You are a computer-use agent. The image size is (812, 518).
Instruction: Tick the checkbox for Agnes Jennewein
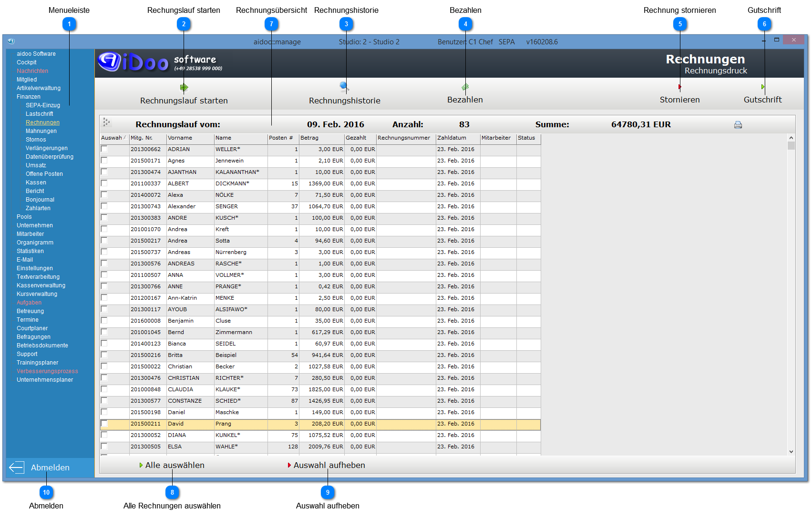[104, 161]
